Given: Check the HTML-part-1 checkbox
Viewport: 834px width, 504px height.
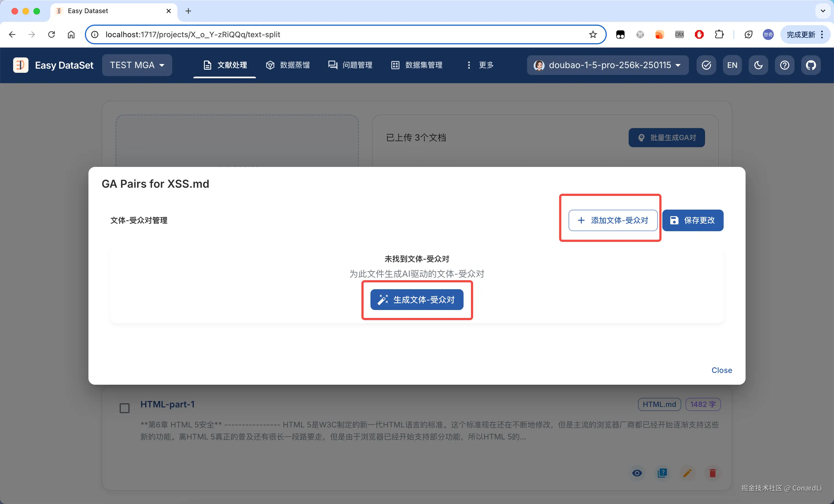Looking at the screenshot, I should point(125,408).
